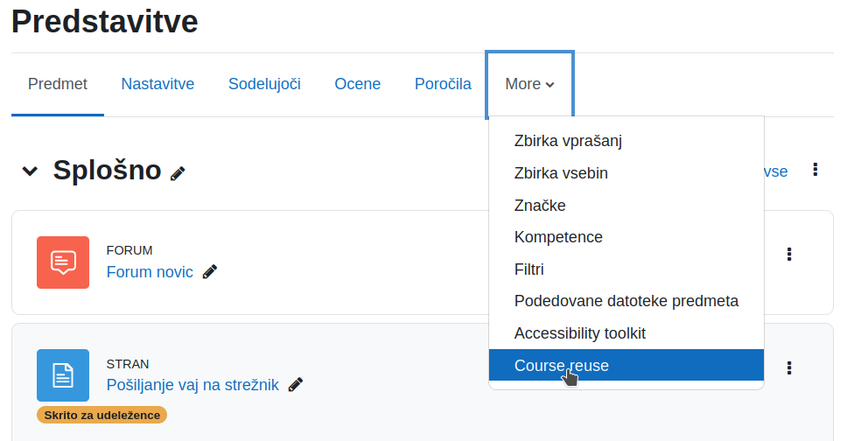The width and height of the screenshot is (868, 441).
Task: Go to the Ocene tab
Action: pyautogui.click(x=358, y=84)
